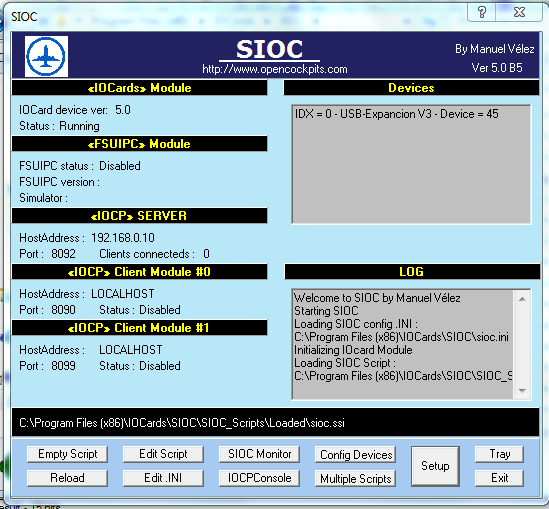Click 'Status : Running' text
Image resolution: width=549 pixels, height=509 pixels.
tap(59, 126)
